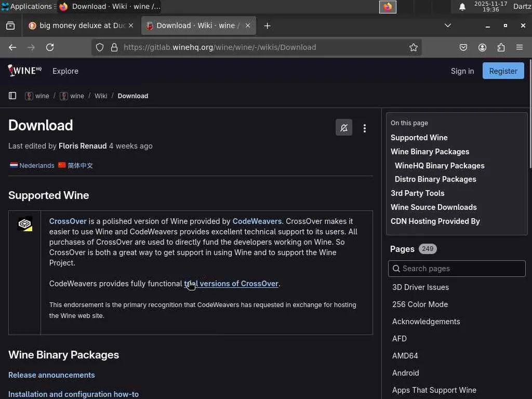This screenshot has height=399, width=532.
Task: Open the 256 Color Mode wiki page
Action: [420, 304]
